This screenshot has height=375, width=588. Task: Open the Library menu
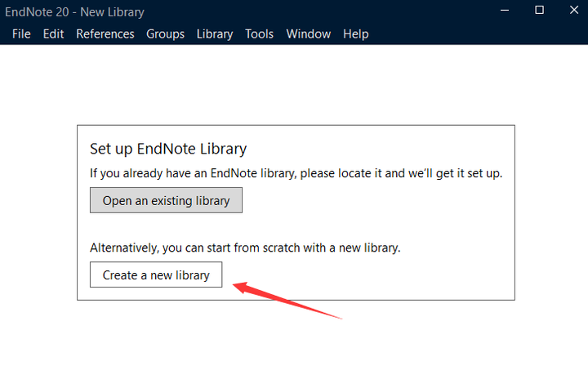pos(215,34)
